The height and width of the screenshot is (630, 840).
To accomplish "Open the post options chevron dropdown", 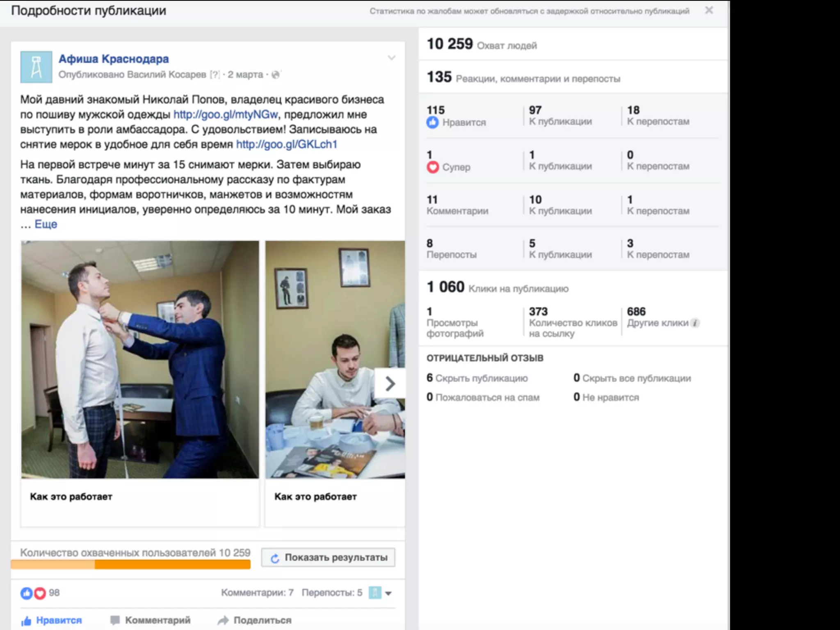I will (x=391, y=58).
